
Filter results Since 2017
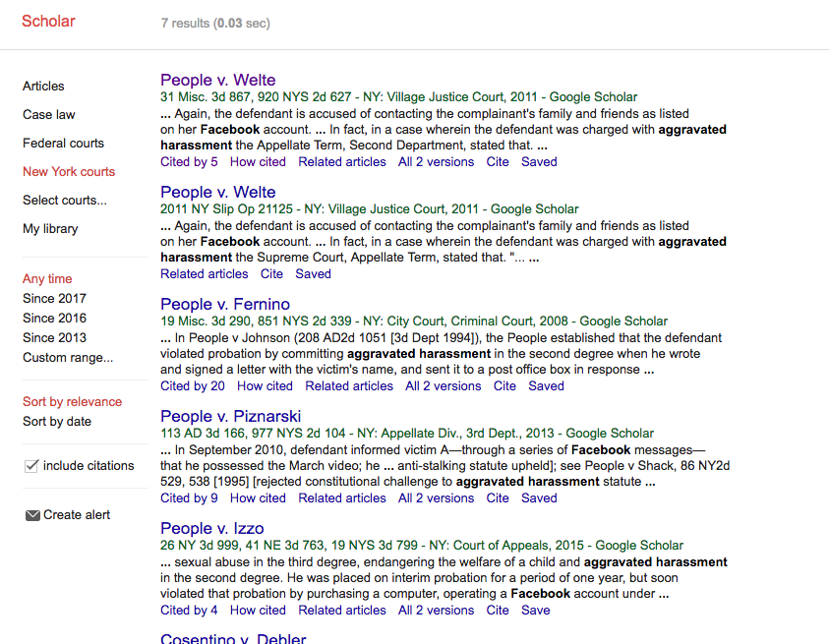pos(54,298)
